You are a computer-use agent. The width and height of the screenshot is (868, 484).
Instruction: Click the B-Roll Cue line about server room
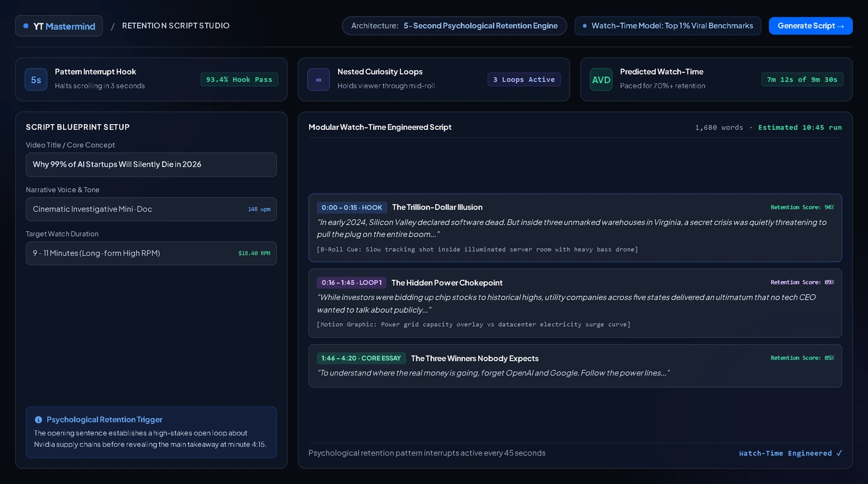[x=478, y=250]
